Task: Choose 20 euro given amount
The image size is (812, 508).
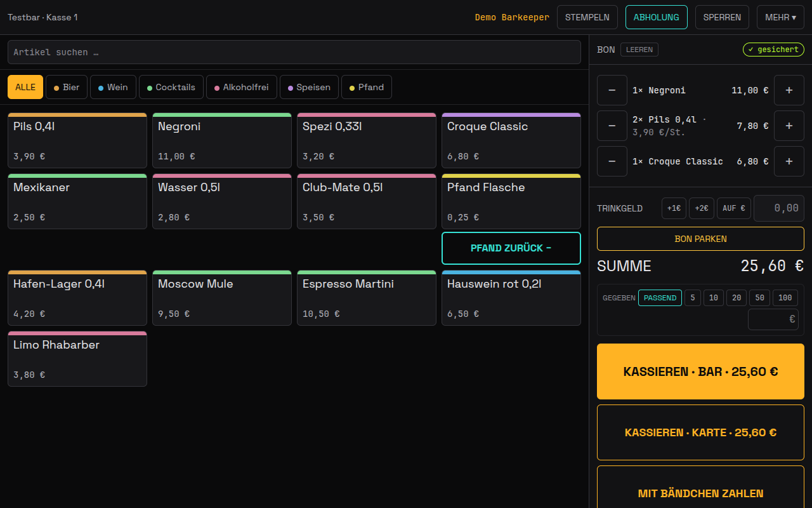Action: (x=737, y=298)
